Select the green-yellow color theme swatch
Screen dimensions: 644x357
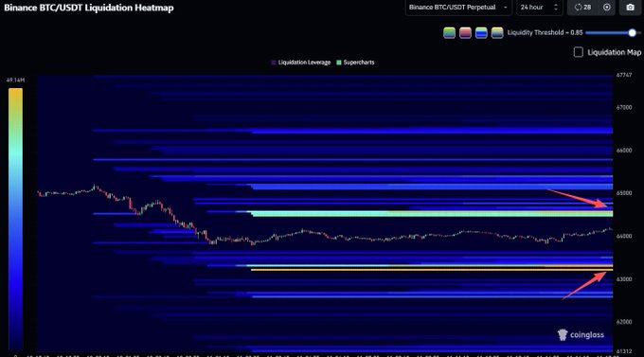(x=449, y=33)
